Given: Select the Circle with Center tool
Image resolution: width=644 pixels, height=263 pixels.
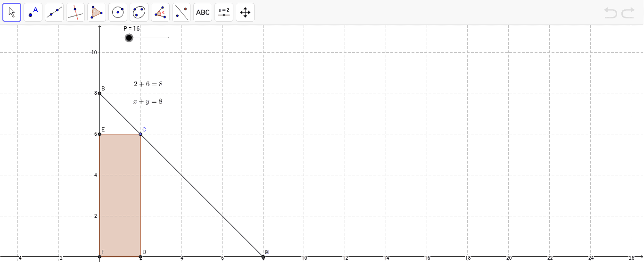Looking at the screenshot, I should [x=118, y=12].
